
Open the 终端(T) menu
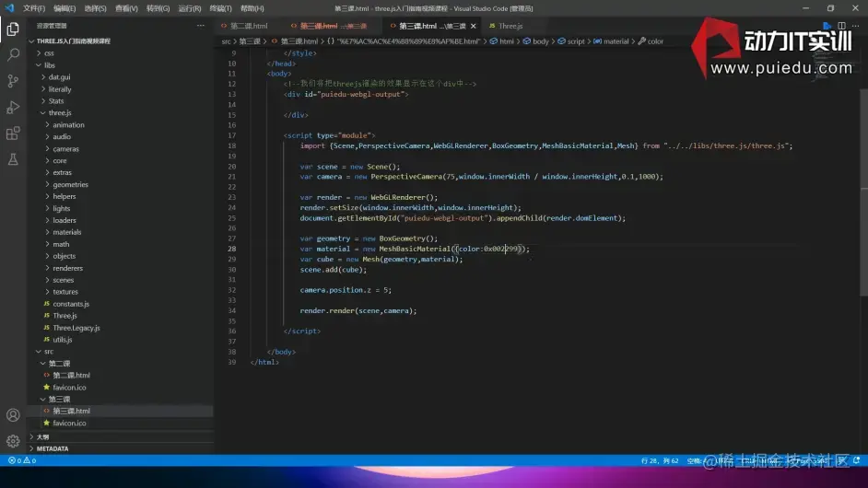click(220, 8)
